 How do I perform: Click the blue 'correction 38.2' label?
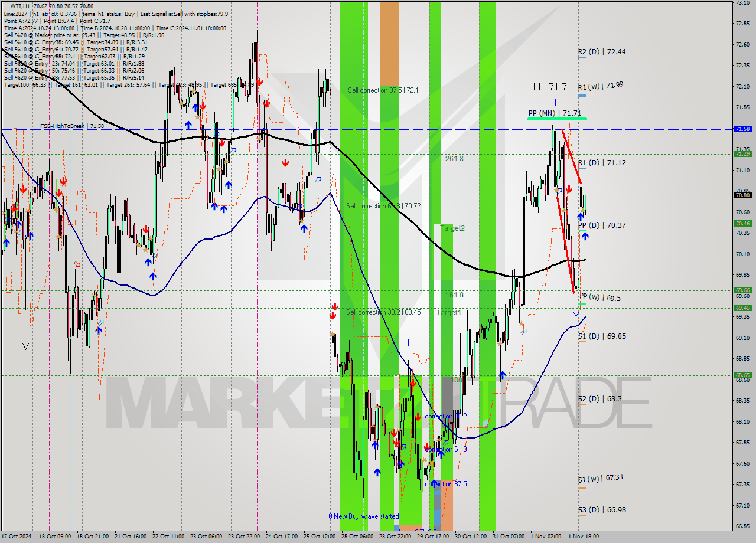point(446,416)
